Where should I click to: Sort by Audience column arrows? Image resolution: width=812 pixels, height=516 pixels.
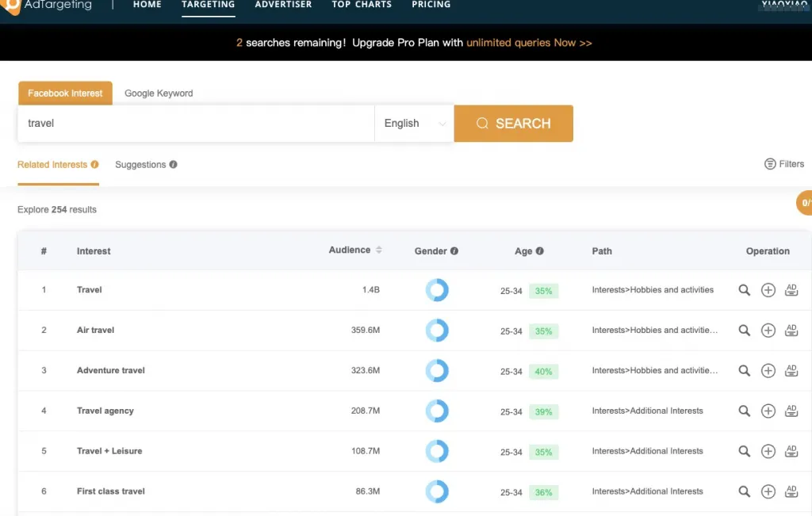pyautogui.click(x=379, y=250)
